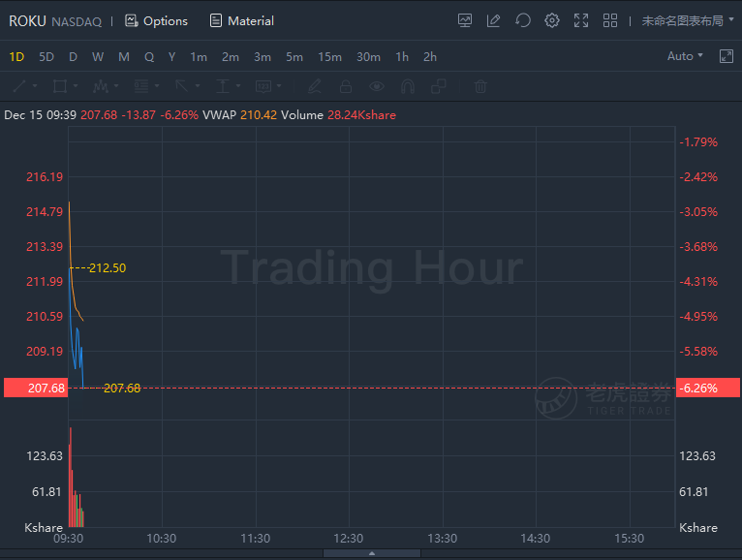Toggle lock drawings padlock
The height and width of the screenshot is (560, 742).
click(x=346, y=86)
